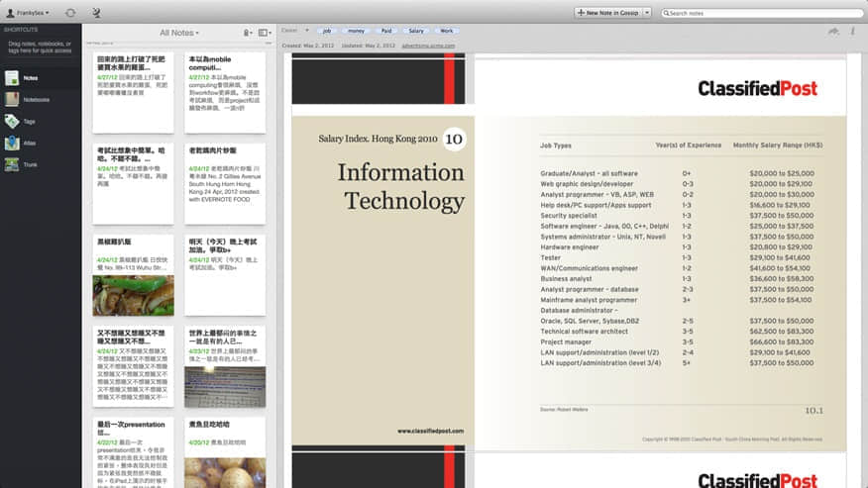The width and height of the screenshot is (868, 488).
Task: Open the note list sort options dropdown
Action: [247, 33]
